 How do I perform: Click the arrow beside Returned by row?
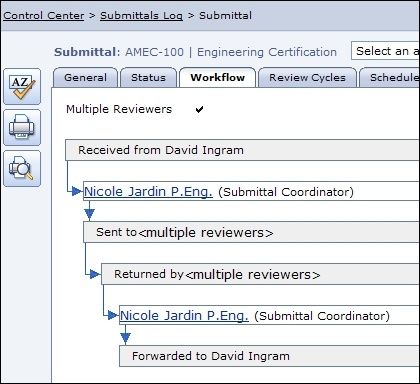tap(95, 274)
